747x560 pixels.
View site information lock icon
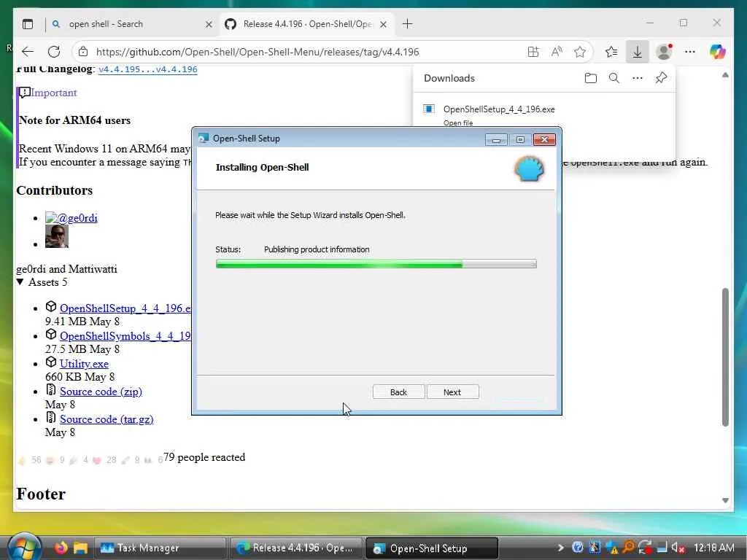pyautogui.click(x=83, y=52)
